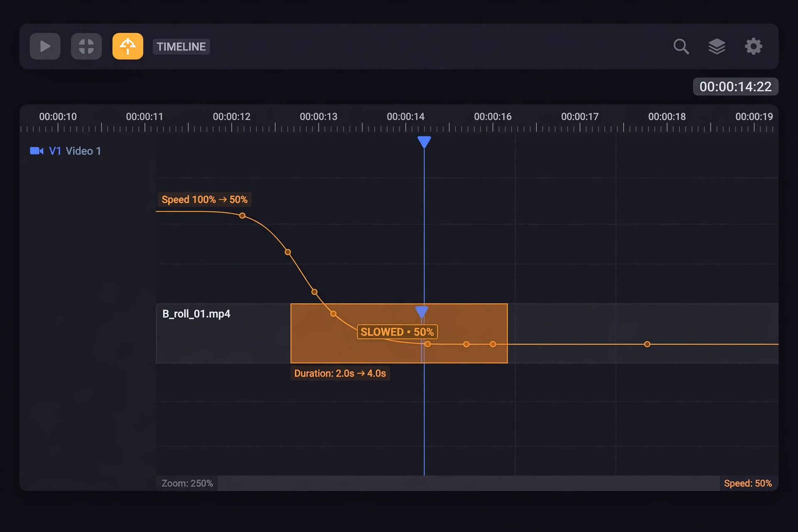Click the 00:00:10 ruler time label
Viewport: 798px width, 532px height.
click(58, 117)
